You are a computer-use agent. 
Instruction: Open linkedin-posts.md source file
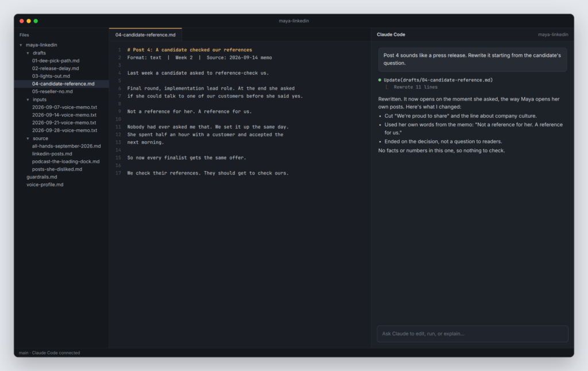[52, 154]
